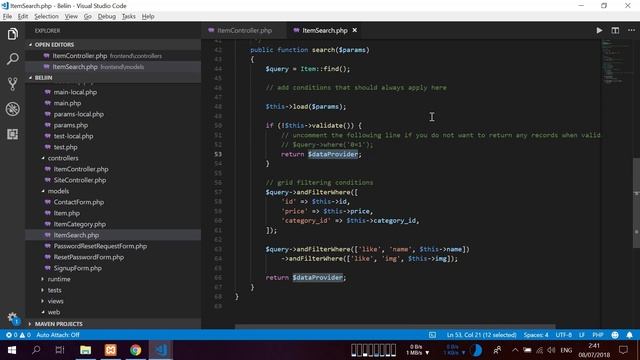Open the Go menu
This screenshot has height=360, width=640.
coord(87,16)
